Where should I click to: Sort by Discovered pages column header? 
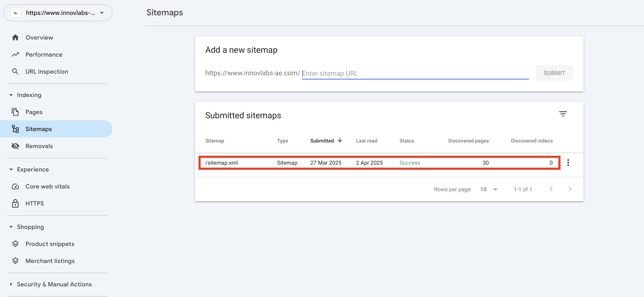coord(468,141)
